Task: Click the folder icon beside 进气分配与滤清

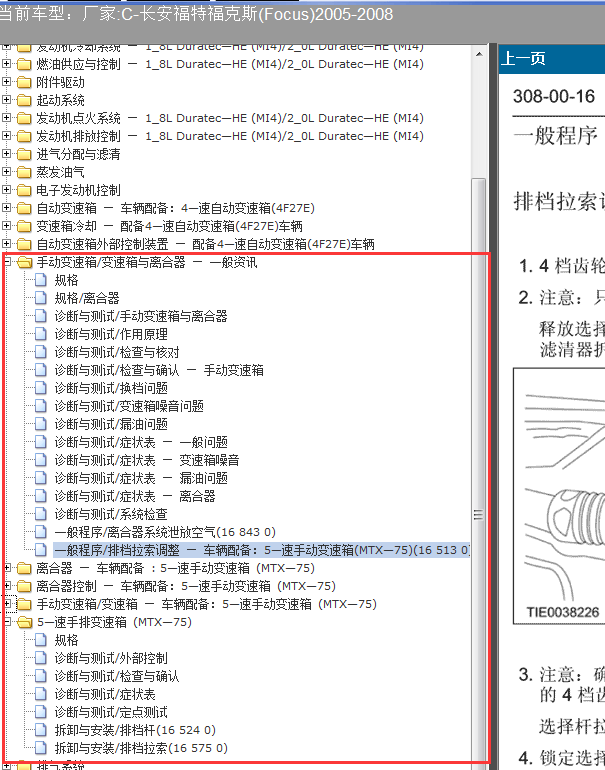Action: [x=24, y=155]
